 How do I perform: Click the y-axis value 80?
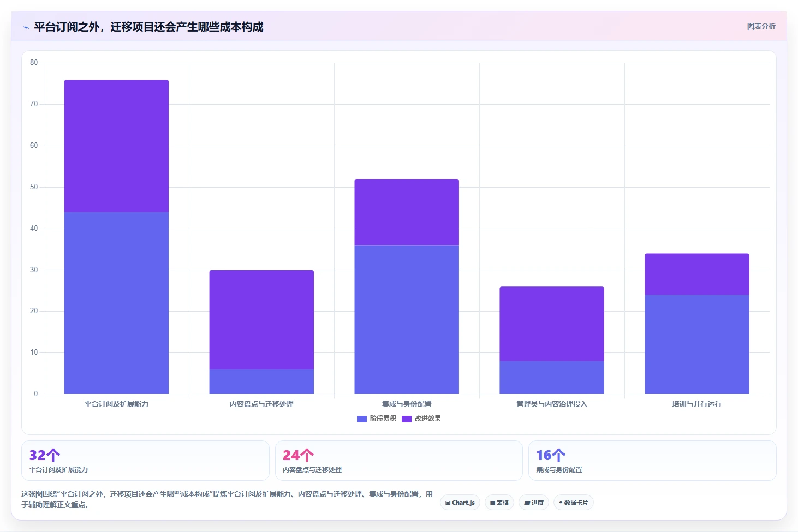tap(34, 63)
